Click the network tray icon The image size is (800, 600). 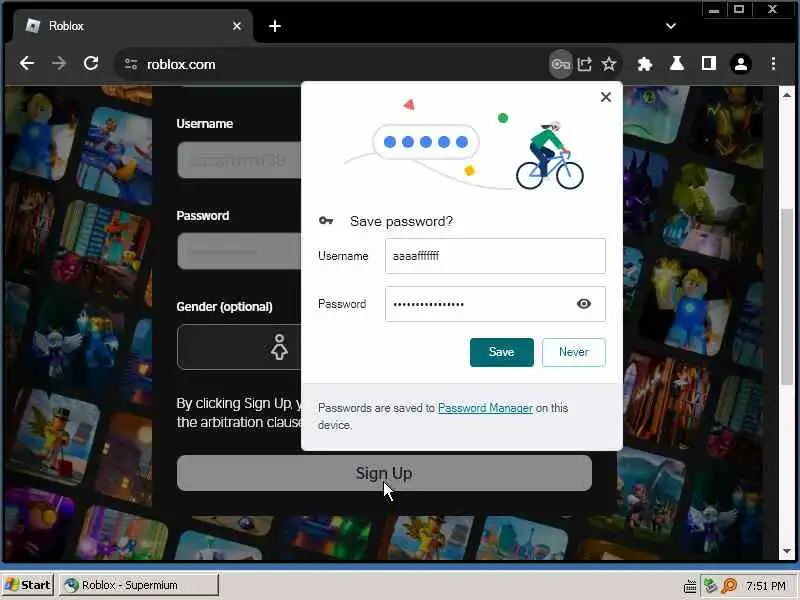point(710,585)
